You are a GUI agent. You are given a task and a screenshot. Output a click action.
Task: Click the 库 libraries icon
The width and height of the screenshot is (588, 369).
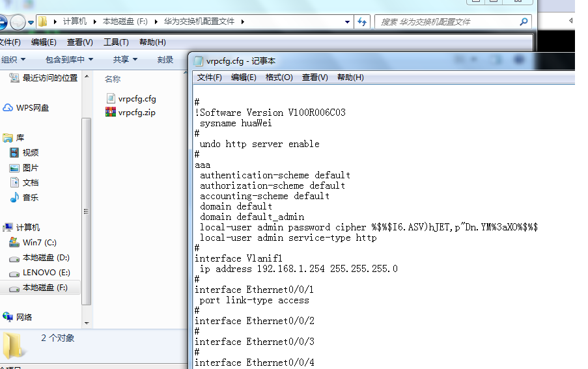pyautogui.click(x=8, y=138)
